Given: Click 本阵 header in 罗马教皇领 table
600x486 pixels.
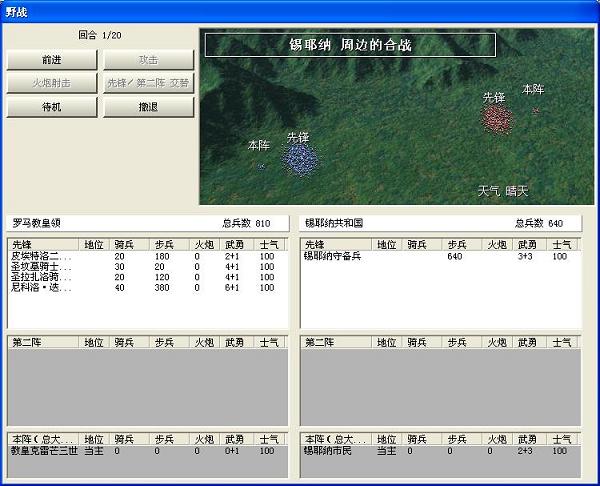Looking at the screenshot, I should click(43, 439).
